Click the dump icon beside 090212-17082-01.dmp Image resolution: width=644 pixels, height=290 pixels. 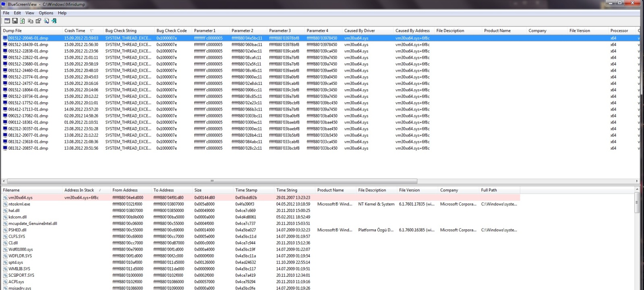pos(5,116)
